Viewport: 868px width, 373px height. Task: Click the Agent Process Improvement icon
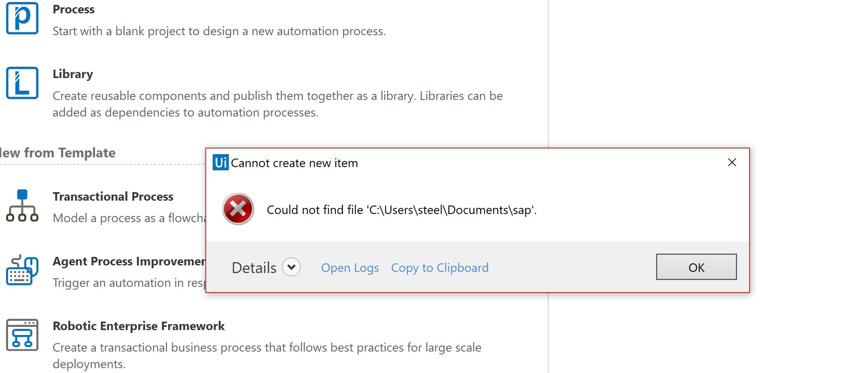point(22,270)
